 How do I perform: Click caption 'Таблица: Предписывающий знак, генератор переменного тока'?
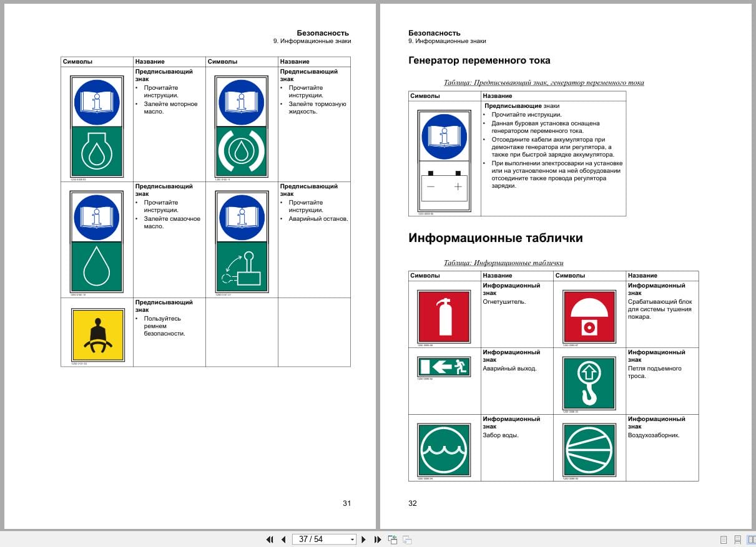544,82
